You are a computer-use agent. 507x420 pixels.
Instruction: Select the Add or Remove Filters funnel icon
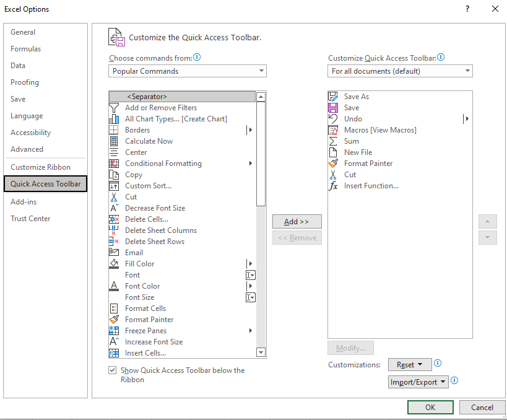[x=114, y=108]
